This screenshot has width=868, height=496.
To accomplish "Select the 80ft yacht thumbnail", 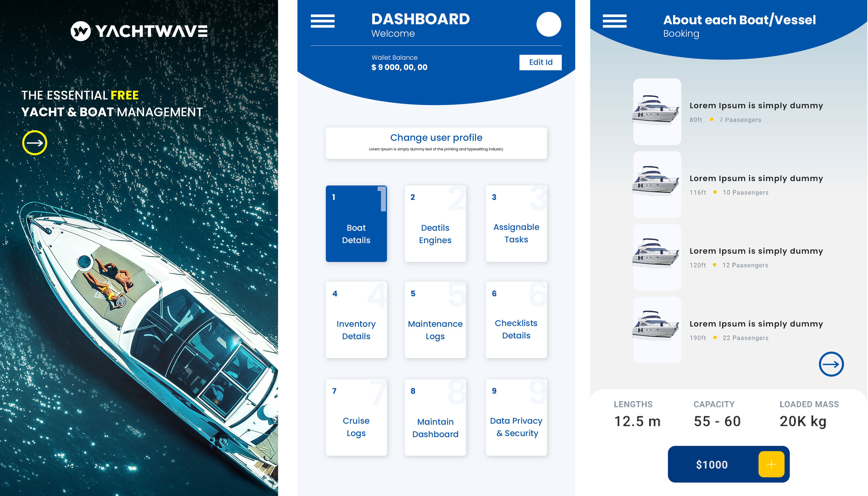I will (657, 112).
